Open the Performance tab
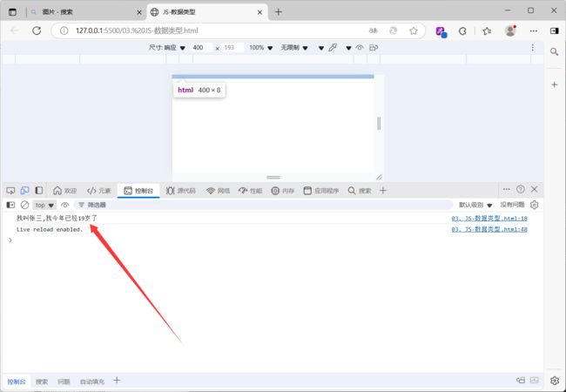Image resolution: width=566 pixels, height=392 pixels. point(250,191)
